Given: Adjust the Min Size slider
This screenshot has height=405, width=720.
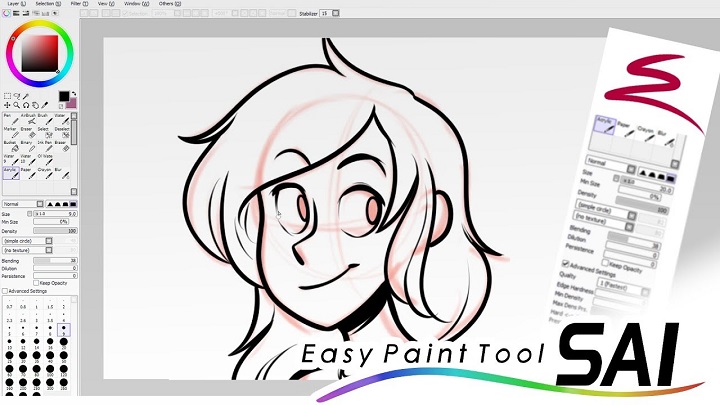Looking at the screenshot, I should 51,222.
